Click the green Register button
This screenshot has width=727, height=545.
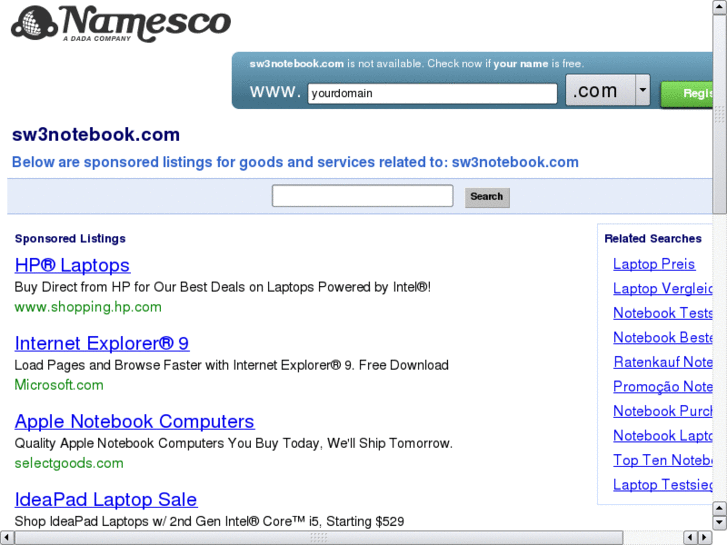tap(687, 94)
